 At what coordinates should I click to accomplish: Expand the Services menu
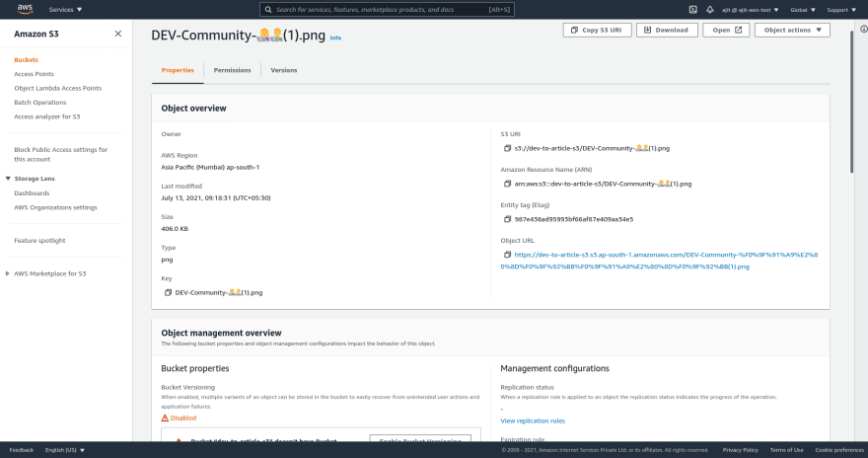(x=65, y=10)
